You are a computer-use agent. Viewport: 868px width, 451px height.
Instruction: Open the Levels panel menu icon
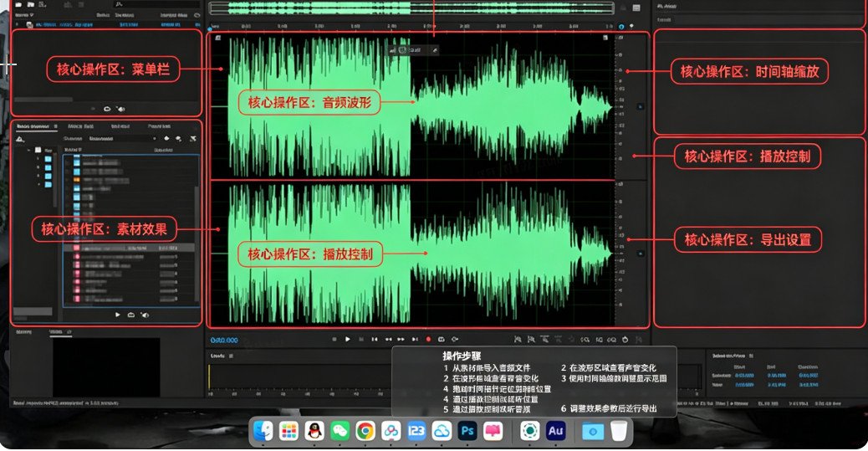pyautogui.click(x=231, y=356)
